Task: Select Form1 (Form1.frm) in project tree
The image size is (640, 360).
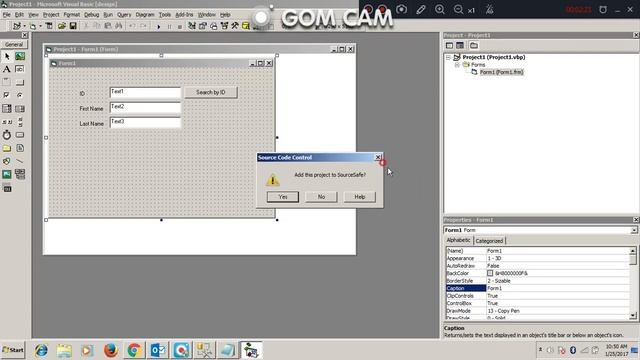Action: 501,72
